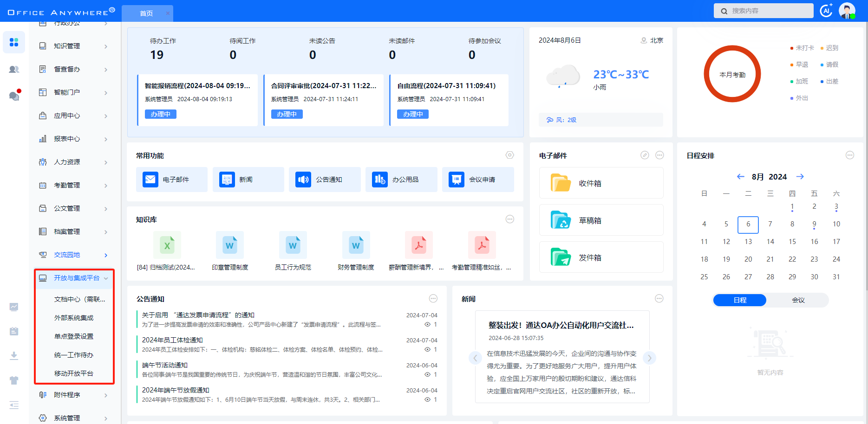This screenshot has width=868, height=424.
Task: Open the 收件箱 inbox folder icon
Action: coord(561,183)
